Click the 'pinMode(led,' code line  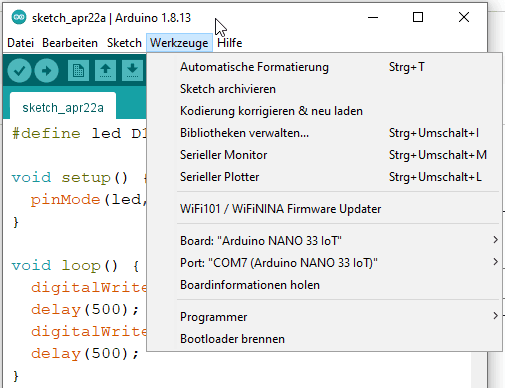[89, 200]
